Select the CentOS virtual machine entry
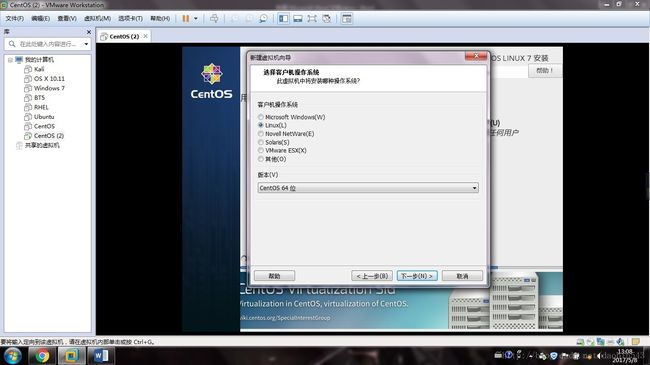Screen dimensions: 650x365 [x=44, y=127]
